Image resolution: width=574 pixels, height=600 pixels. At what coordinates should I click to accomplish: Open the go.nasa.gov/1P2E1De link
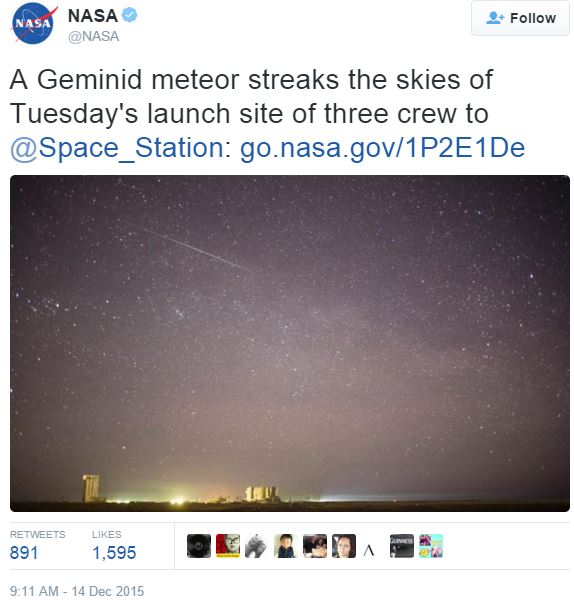(x=382, y=148)
